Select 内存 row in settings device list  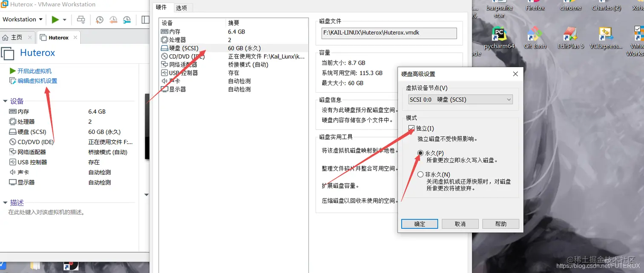pyautogui.click(x=233, y=31)
